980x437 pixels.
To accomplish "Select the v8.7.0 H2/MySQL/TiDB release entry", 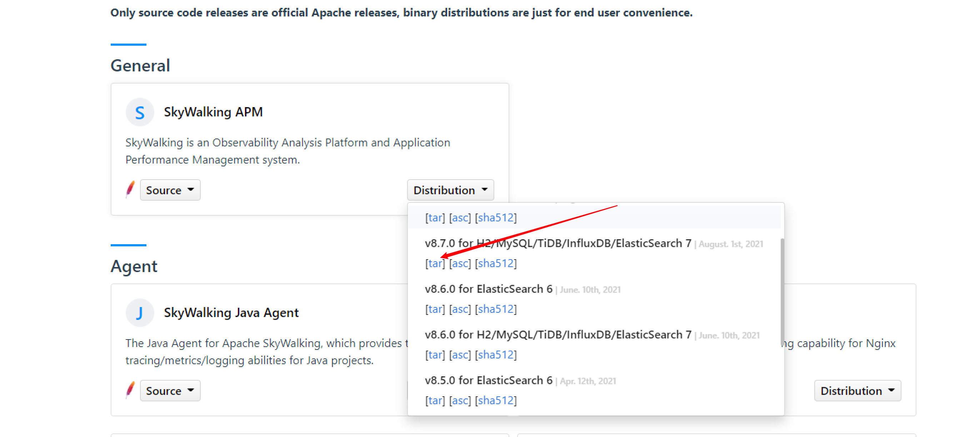I will click(x=558, y=243).
